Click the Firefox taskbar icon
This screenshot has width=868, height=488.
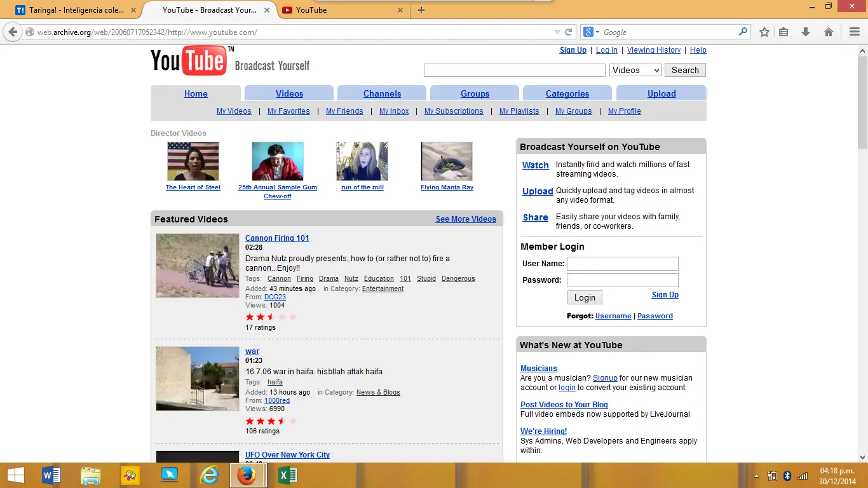pyautogui.click(x=247, y=475)
